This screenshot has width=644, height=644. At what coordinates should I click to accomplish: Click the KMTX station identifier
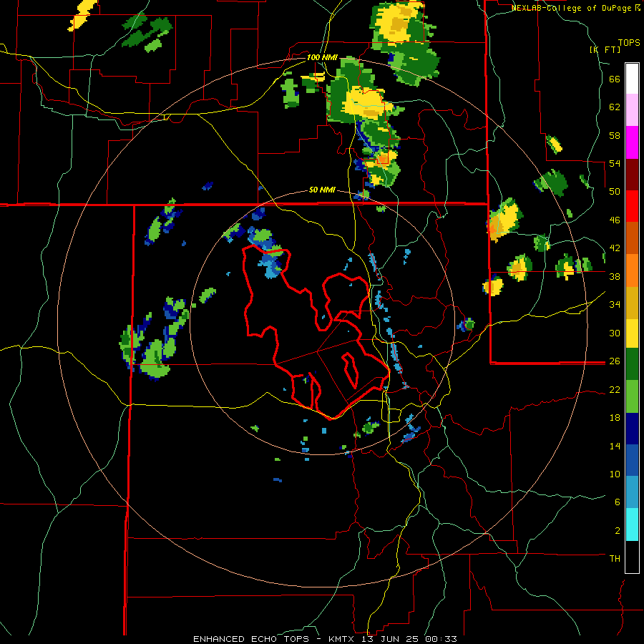click(x=343, y=639)
